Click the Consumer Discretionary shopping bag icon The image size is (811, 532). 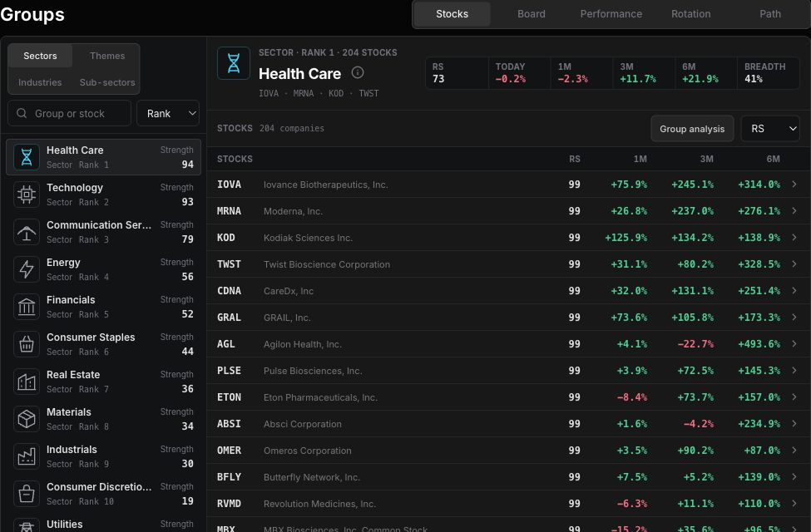pos(27,494)
